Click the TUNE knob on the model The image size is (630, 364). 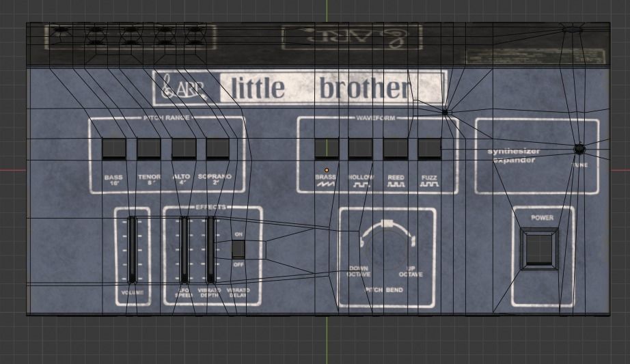click(579, 149)
